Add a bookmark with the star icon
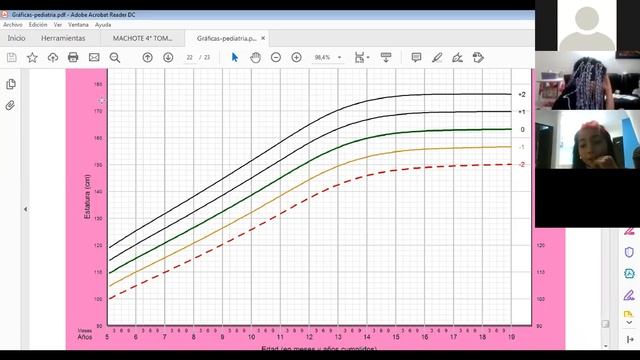The image size is (640, 360). tap(32, 58)
